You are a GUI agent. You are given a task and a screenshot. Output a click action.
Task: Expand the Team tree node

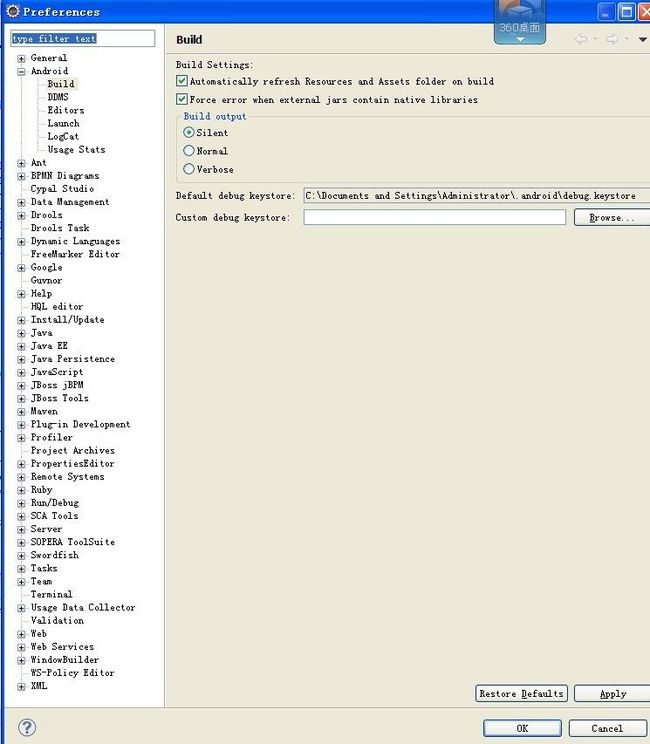[x=21, y=582]
